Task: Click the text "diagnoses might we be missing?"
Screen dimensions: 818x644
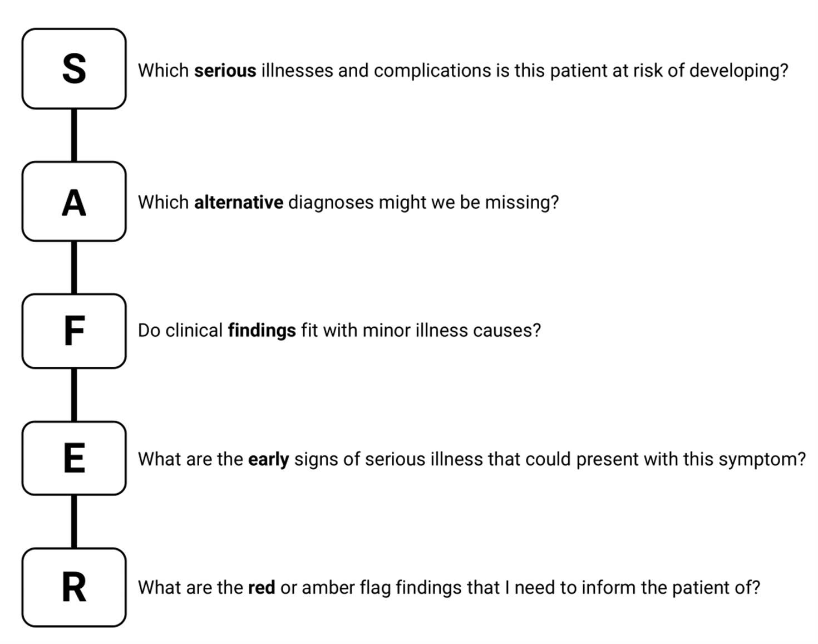Action: click(x=423, y=202)
